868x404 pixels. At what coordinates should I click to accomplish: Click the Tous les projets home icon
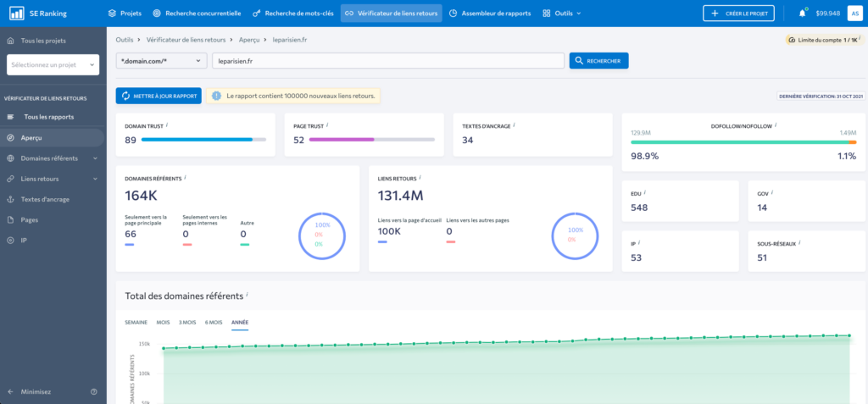coord(10,41)
